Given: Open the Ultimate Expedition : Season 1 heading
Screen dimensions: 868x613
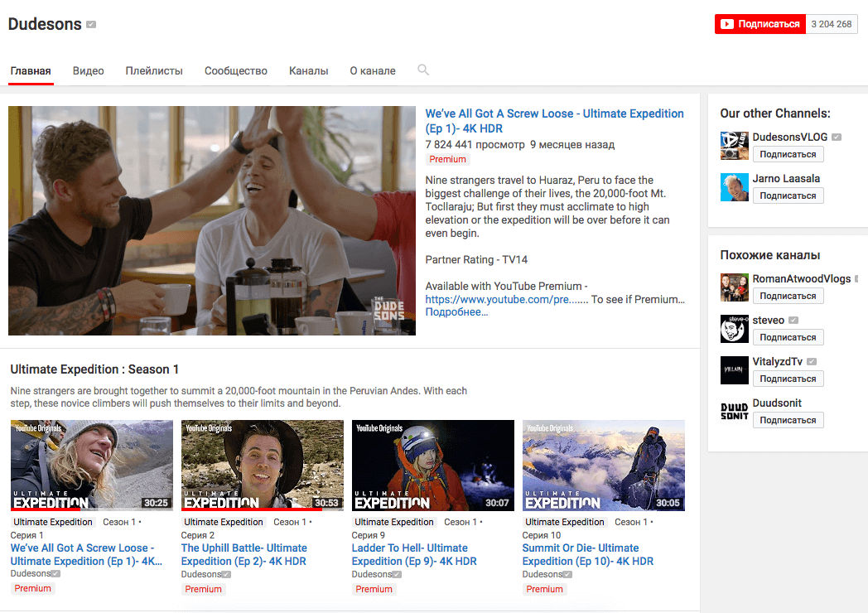Looking at the screenshot, I should [x=94, y=369].
